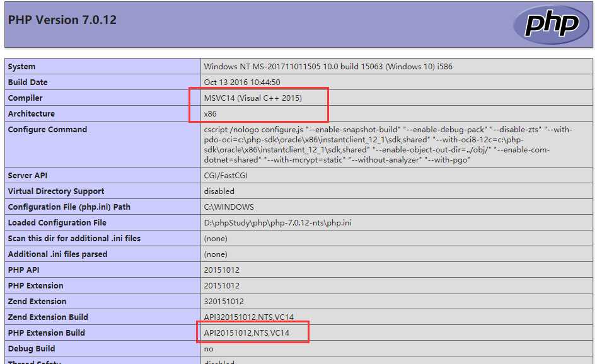
Task: Select the PHP Version 7.0.12 heading
Action: pos(62,20)
